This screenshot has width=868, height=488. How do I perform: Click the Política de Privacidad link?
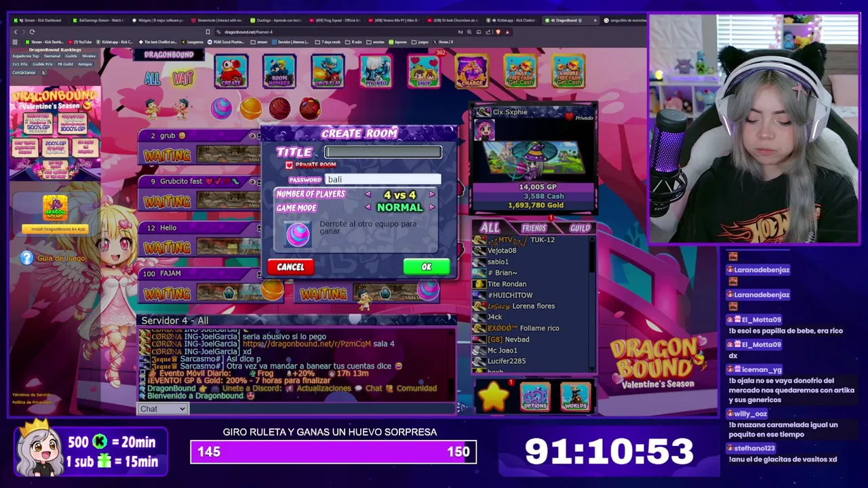[x=31, y=402]
